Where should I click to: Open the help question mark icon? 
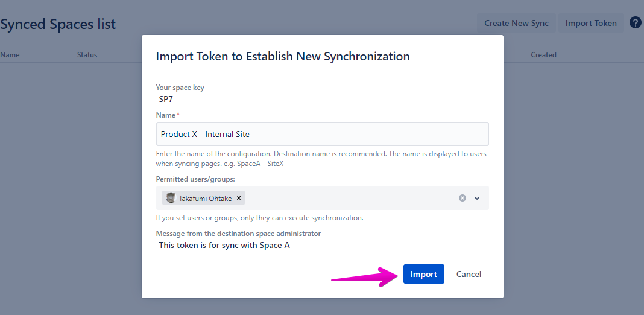pos(635,23)
